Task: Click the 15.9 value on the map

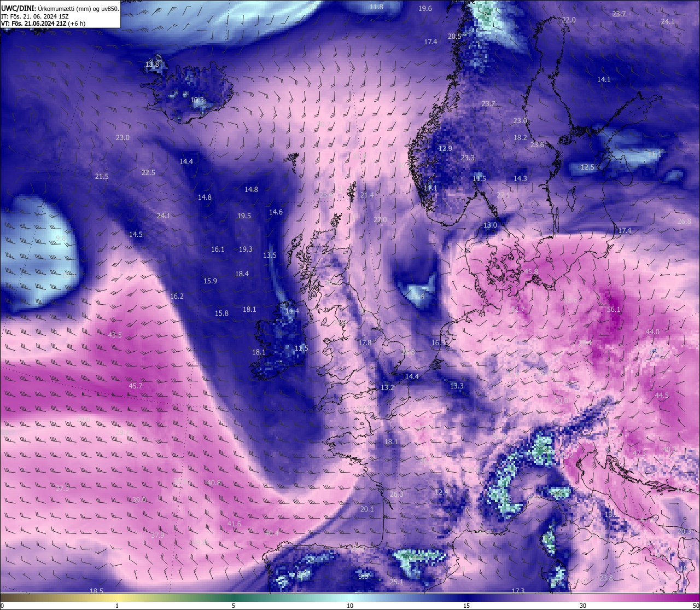Action: [x=210, y=281]
